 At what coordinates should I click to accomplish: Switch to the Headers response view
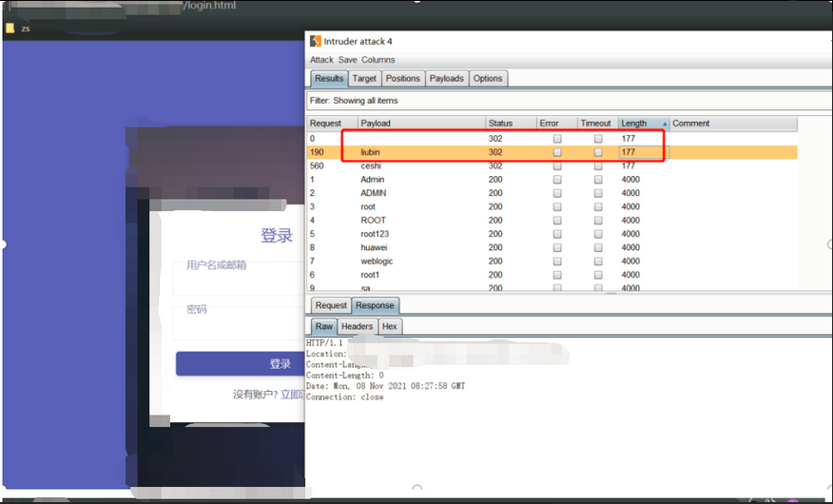357,326
